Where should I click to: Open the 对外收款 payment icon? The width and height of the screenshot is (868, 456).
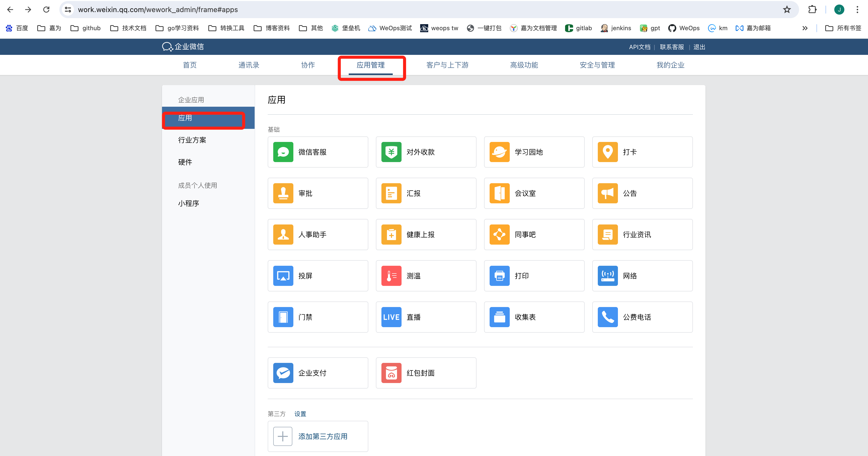(391, 152)
